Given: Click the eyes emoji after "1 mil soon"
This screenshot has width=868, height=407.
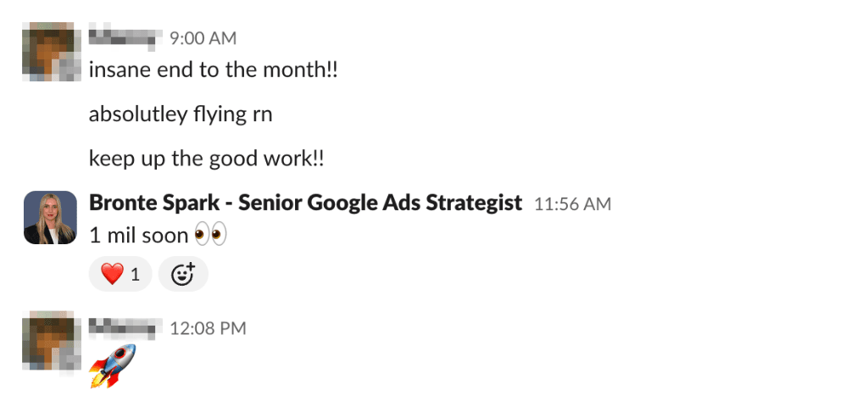Looking at the screenshot, I should point(211,236).
